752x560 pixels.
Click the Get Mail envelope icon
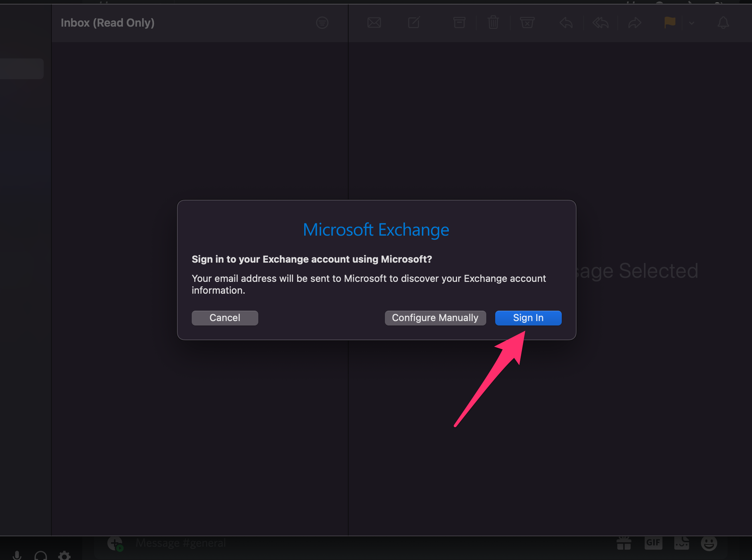374,23
